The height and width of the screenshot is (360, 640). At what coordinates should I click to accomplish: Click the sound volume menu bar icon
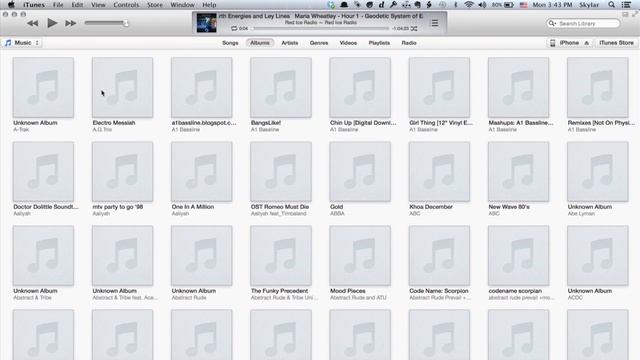coord(482,5)
